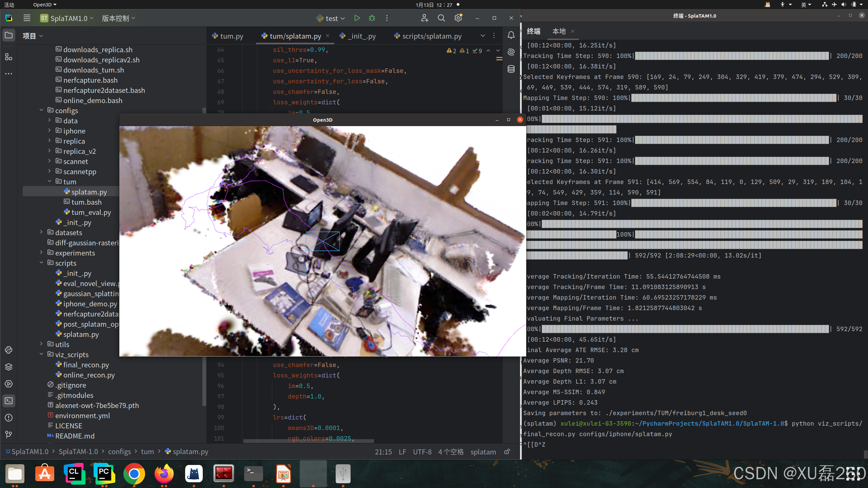Open IDE Settings via the gear icon
The height and width of the screenshot is (488, 868).
tap(458, 18)
